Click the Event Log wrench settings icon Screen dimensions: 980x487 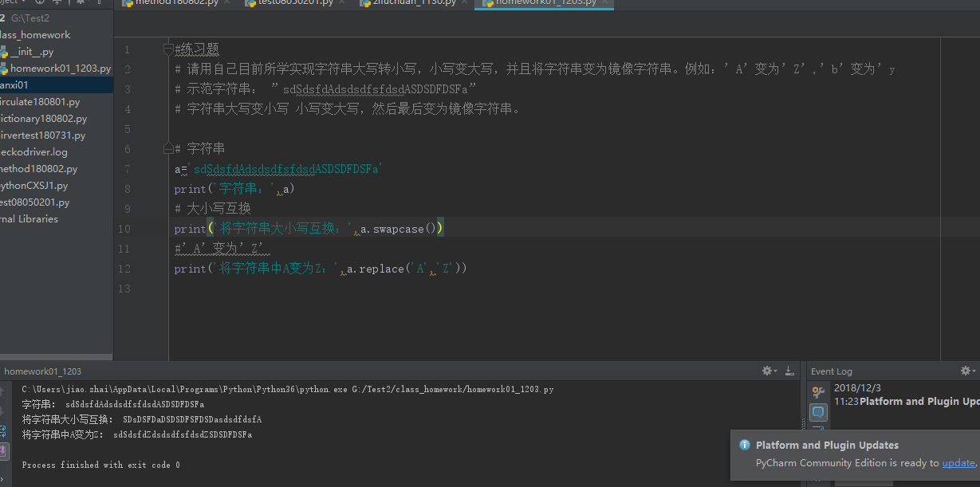coord(818,391)
